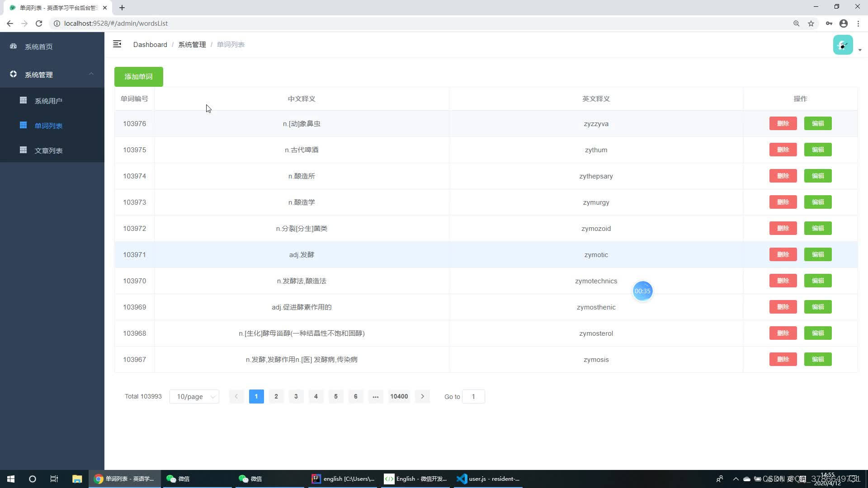The width and height of the screenshot is (868, 488).
Task: Open the browser zoom magnifier icon
Action: (x=796, y=23)
